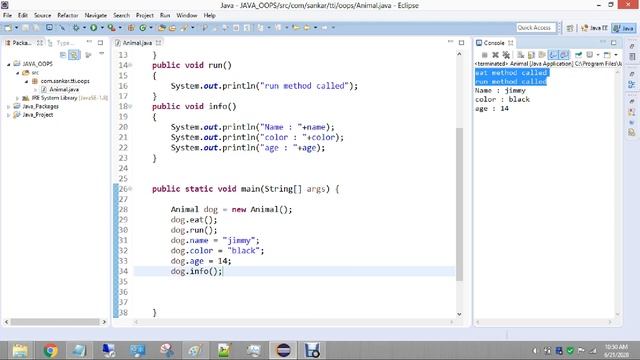Image resolution: width=640 pixels, height=360 pixels.
Task: Open the New file wizard icon in toolbar
Action: (8, 28)
